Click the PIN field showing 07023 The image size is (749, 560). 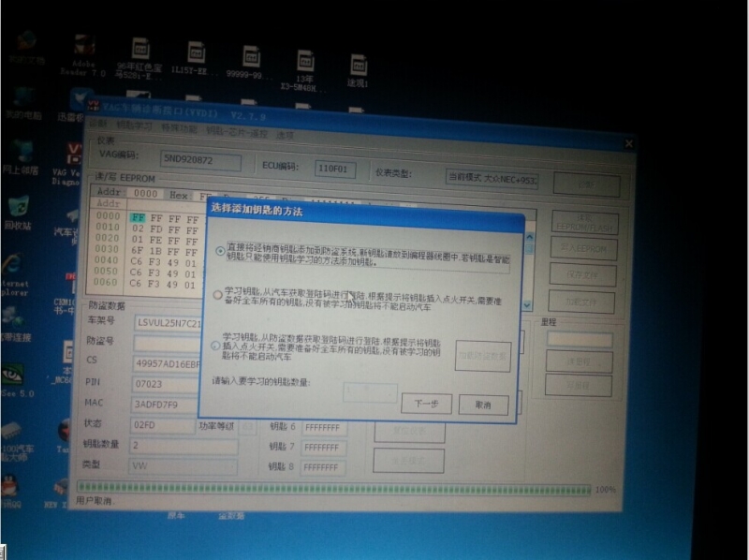[x=166, y=384]
